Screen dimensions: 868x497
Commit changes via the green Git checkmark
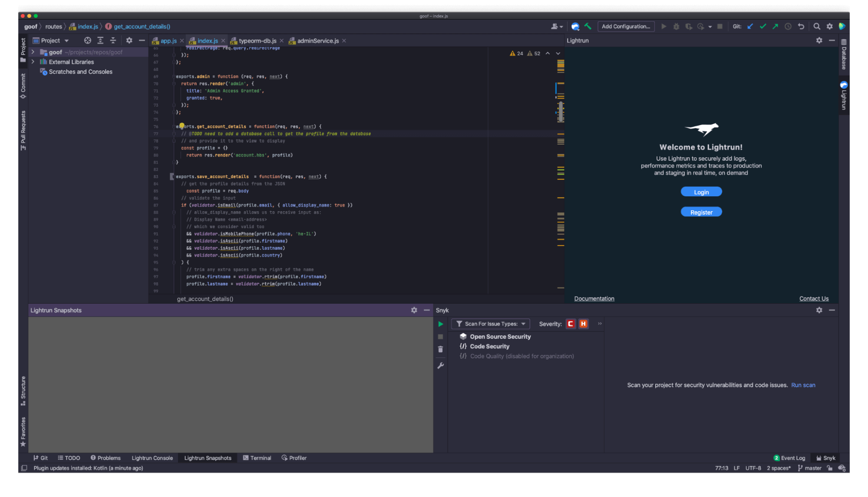(762, 27)
